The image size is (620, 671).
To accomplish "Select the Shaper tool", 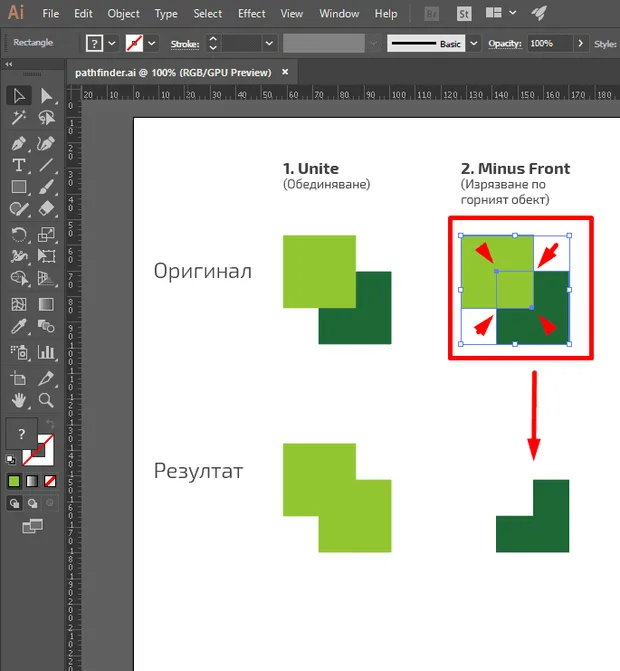I will click(x=19, y=209).
